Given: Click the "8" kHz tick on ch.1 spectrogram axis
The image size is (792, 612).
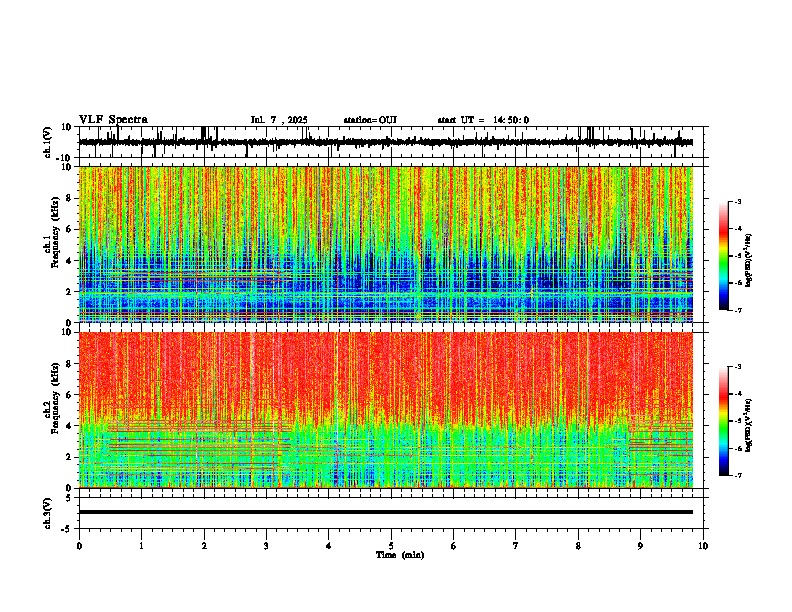Looking at the screenshot, I should pos(70,198).
